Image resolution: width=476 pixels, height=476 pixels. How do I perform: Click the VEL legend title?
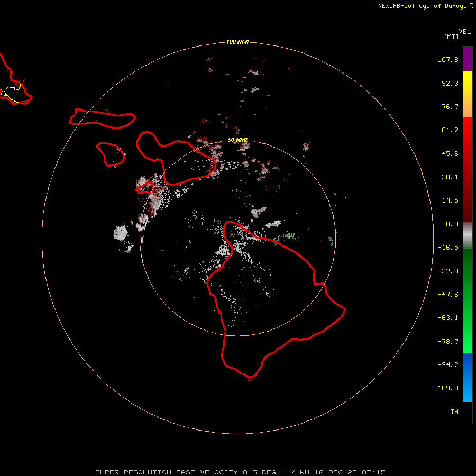pyautogui.click(x=464, y=32)
